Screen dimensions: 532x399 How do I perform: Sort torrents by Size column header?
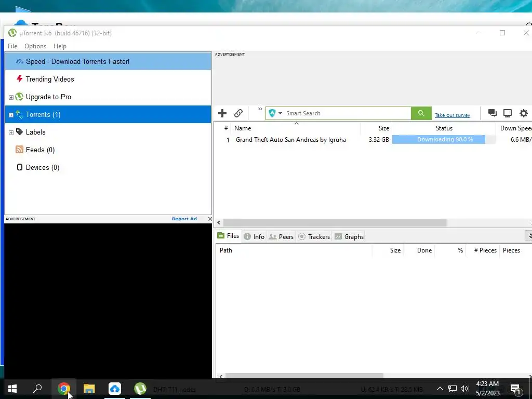pos(376,128)
